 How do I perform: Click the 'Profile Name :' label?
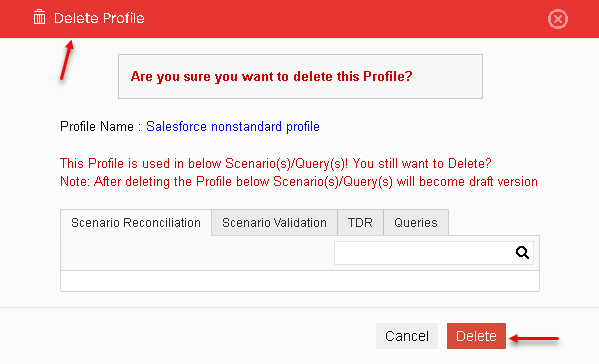pos(100,126)
